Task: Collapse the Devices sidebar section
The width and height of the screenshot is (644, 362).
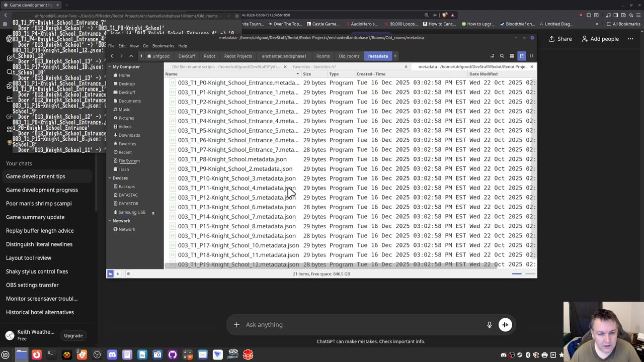Action: click(x=110, y=178)
